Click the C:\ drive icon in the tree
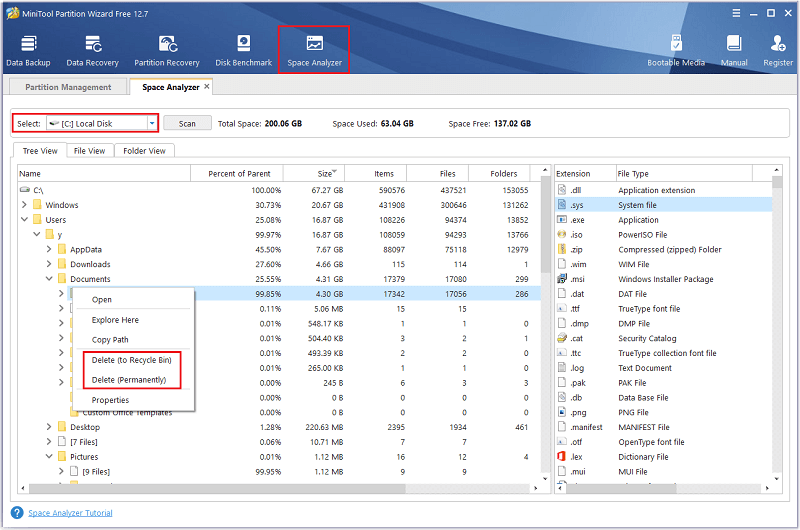The width and height of the screenshot is (800, 530). point(25,190)
